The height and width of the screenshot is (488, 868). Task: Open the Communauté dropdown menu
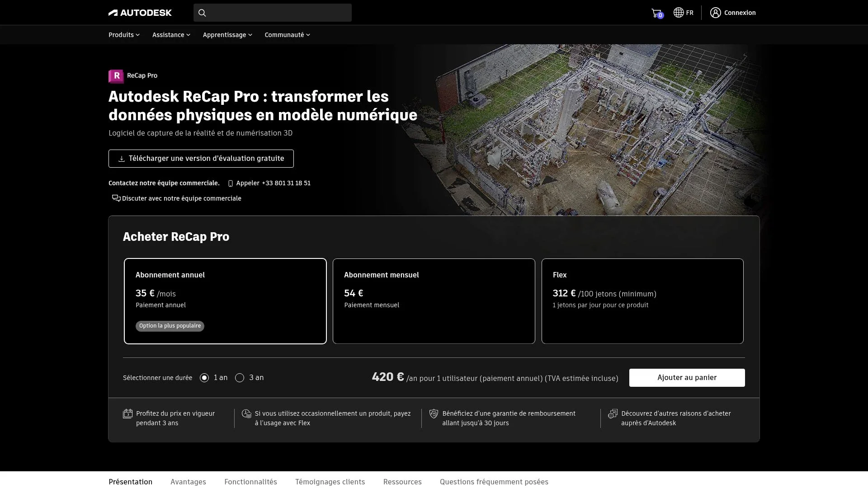pos(287,35)
